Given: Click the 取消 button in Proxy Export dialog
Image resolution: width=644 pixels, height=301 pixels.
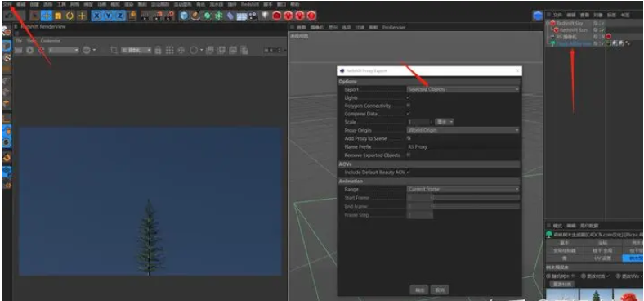Looking at the screenshot, I should (x=440, y=290).
